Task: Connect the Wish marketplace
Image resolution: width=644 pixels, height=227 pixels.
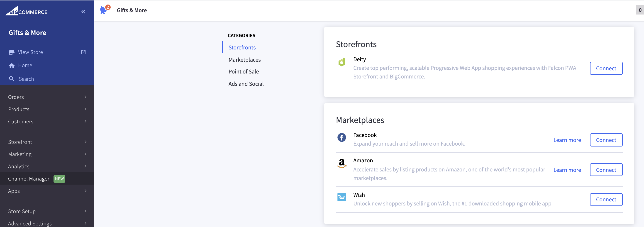Action: (606, 200)
